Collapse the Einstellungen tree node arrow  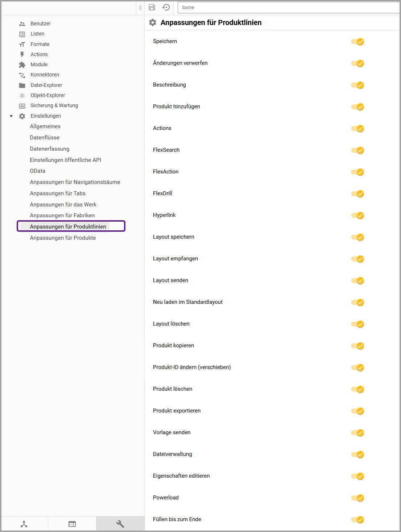point(11,116)
